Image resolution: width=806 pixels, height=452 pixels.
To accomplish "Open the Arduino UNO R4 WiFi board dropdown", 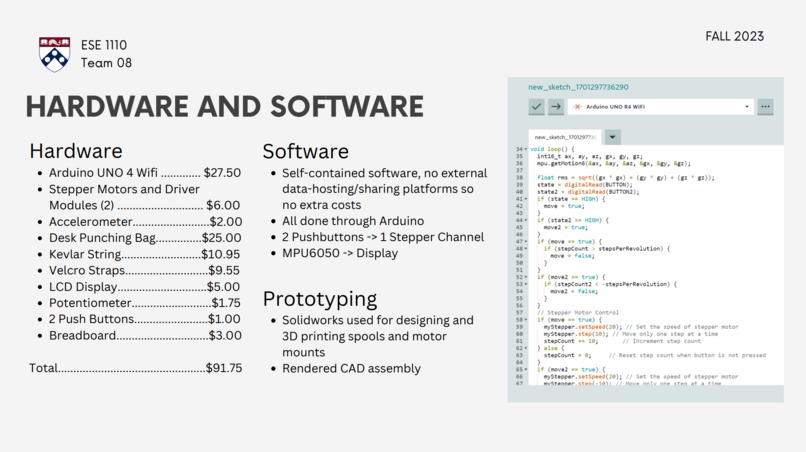I will 661,106.
